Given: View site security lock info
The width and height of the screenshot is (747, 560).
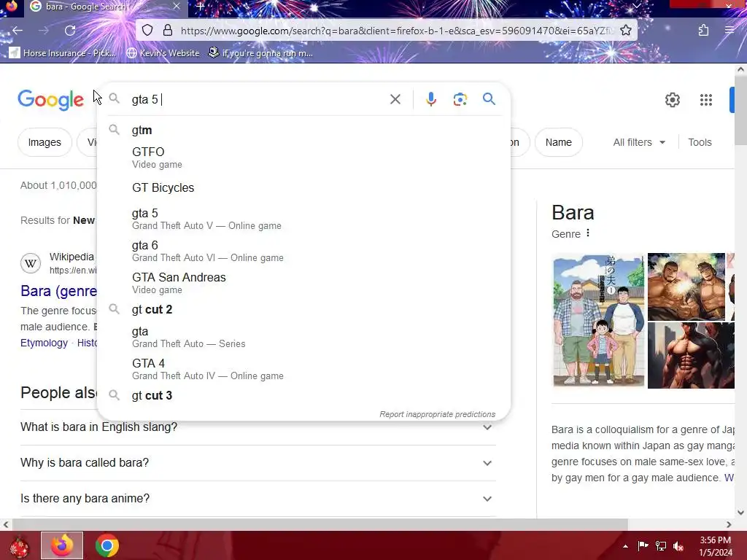Looking at the screenshot, I should (168, 31).
